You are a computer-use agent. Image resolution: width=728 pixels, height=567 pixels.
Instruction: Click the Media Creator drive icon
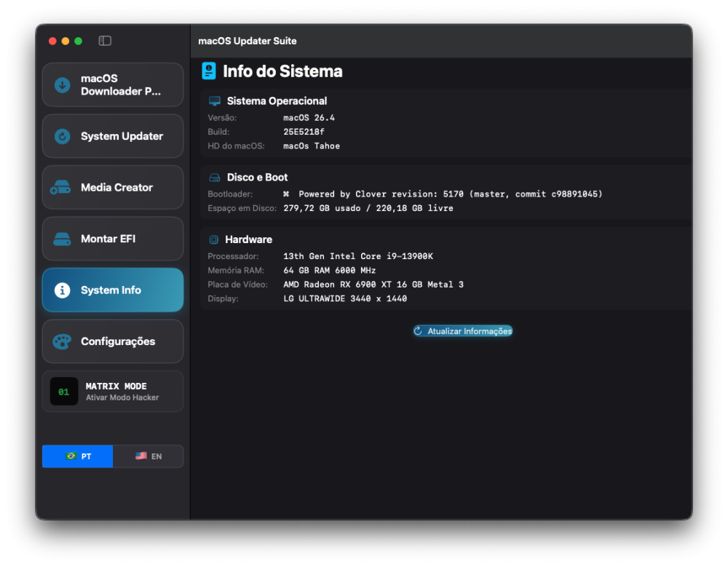coord(60,187)
